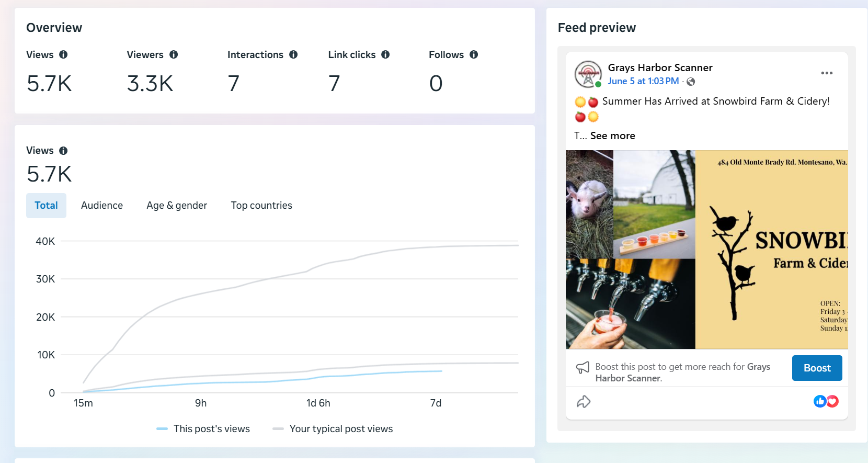Image resolution: width=868 pixels, height=463 pixels.
Task: Click the 15m x-axis label
Action: [83, 403]
